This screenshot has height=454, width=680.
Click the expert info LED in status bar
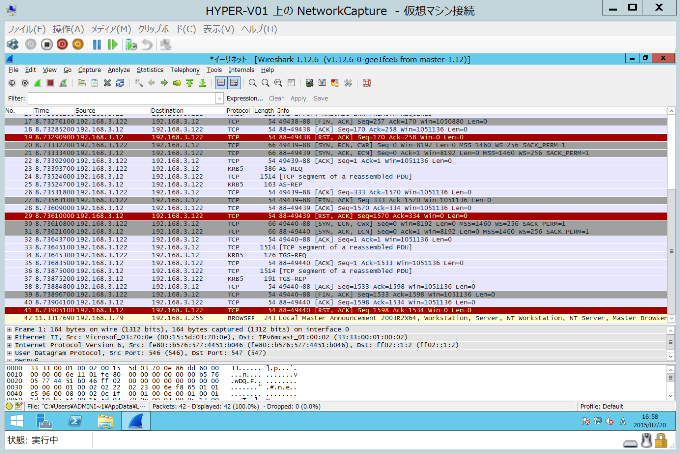tap(9, 406)
